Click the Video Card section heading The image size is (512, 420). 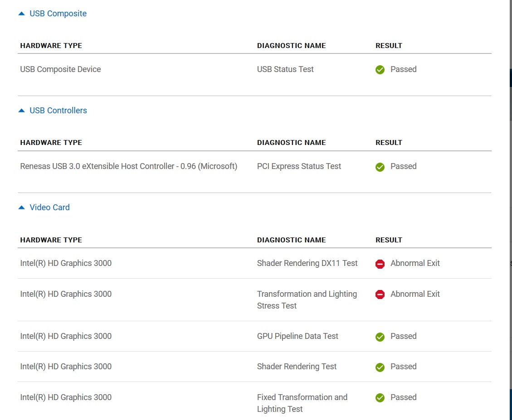(49, 208)
